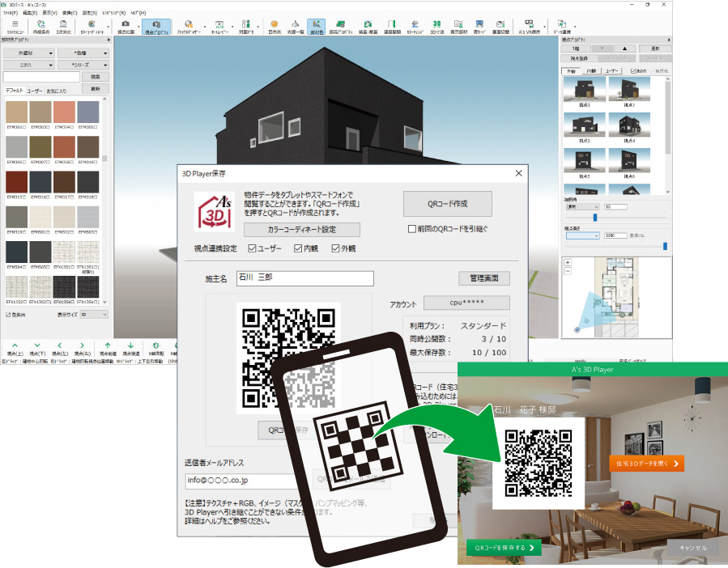Viewport: 728px width, 568px height.
Task: Open the 表示サイズ dropdown
Action: coord(94,315)
